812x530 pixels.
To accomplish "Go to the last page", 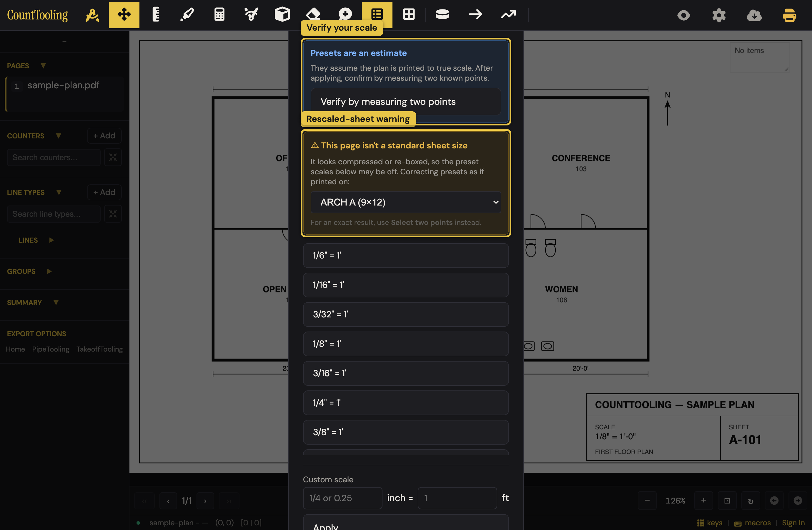I will click(x=229, y=501).
